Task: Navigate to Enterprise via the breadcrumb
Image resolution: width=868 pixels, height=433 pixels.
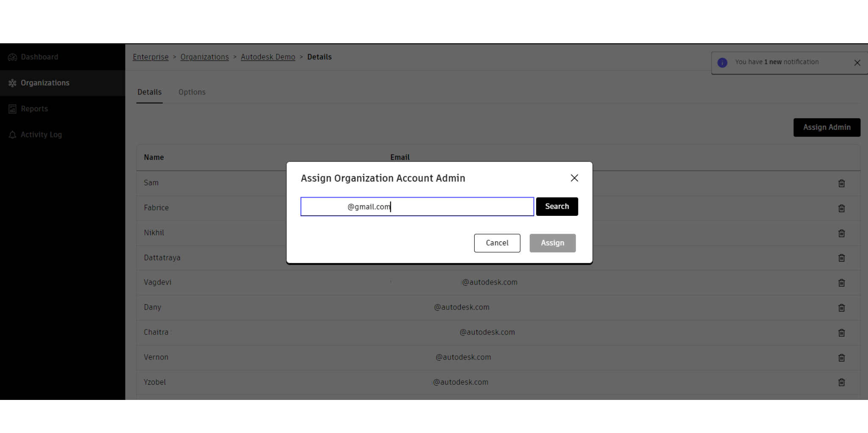Action: [150, 57]
